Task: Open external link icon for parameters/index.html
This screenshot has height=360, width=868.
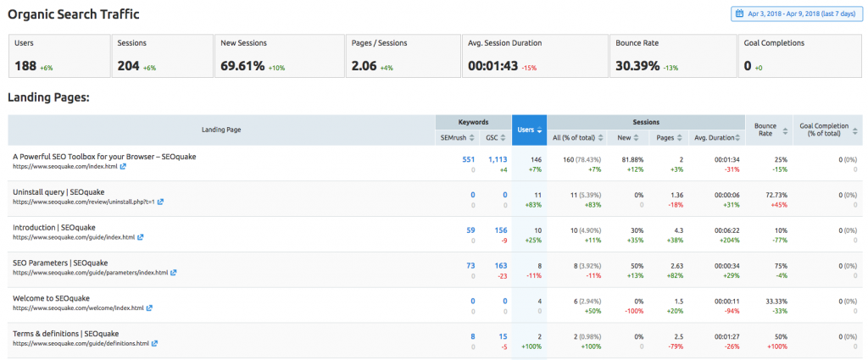Action: [x=174, y=273]
